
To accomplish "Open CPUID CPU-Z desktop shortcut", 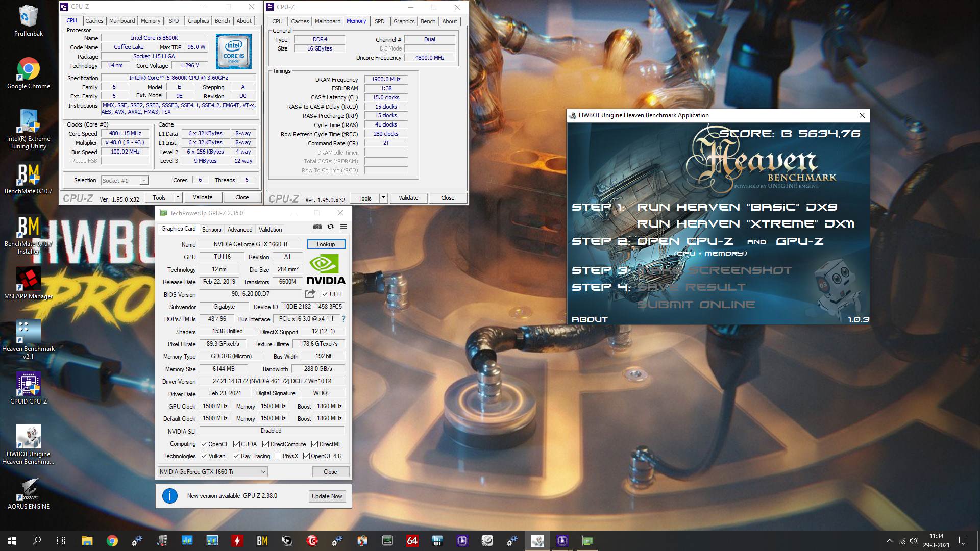I will point(29,388).
